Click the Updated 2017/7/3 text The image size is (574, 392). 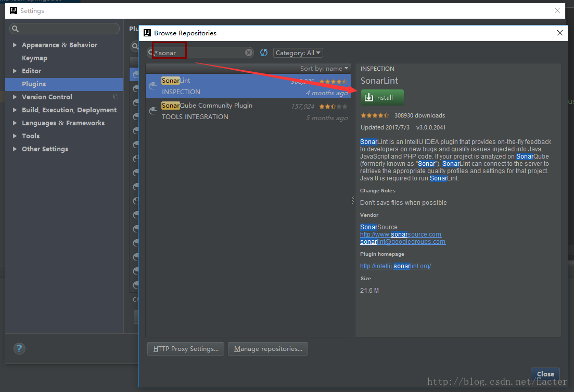(385, 127)
